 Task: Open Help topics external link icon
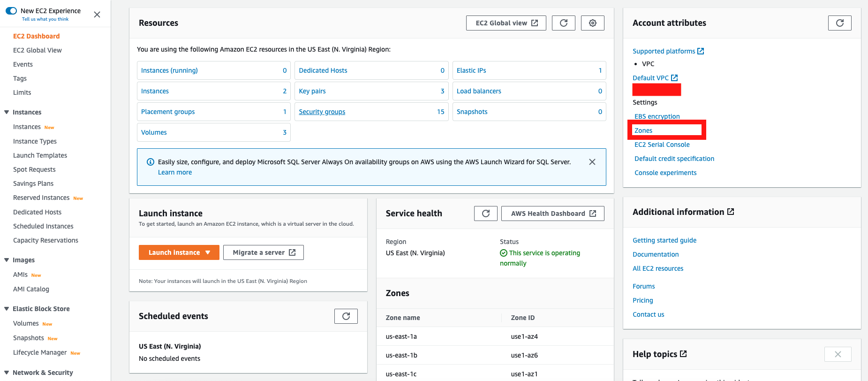point(683,354)
